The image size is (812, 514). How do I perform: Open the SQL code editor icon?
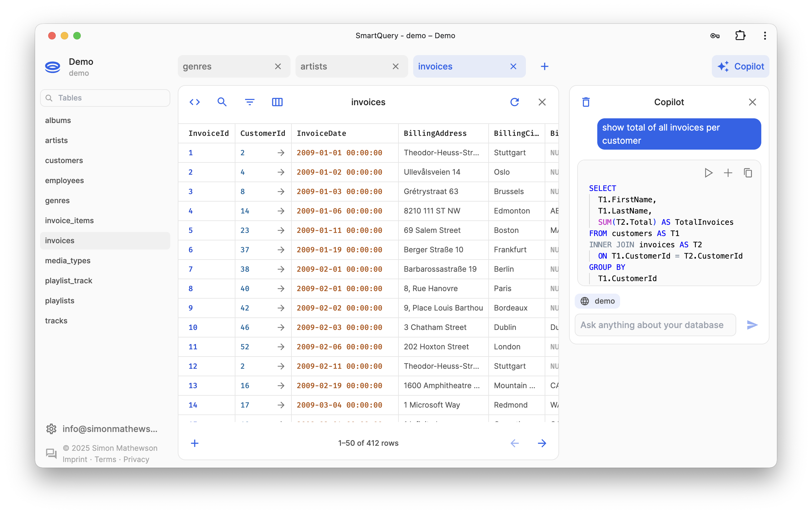point(195,102)
